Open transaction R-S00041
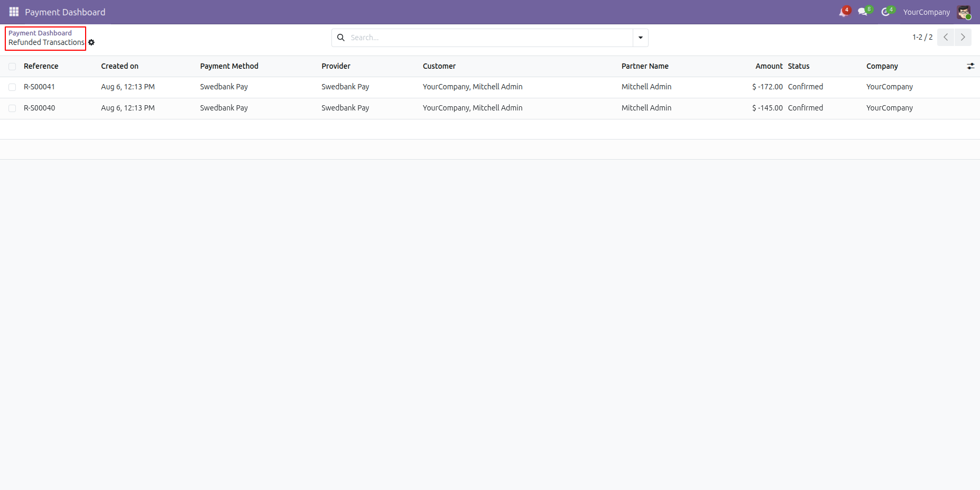 (x=40, y=87)
